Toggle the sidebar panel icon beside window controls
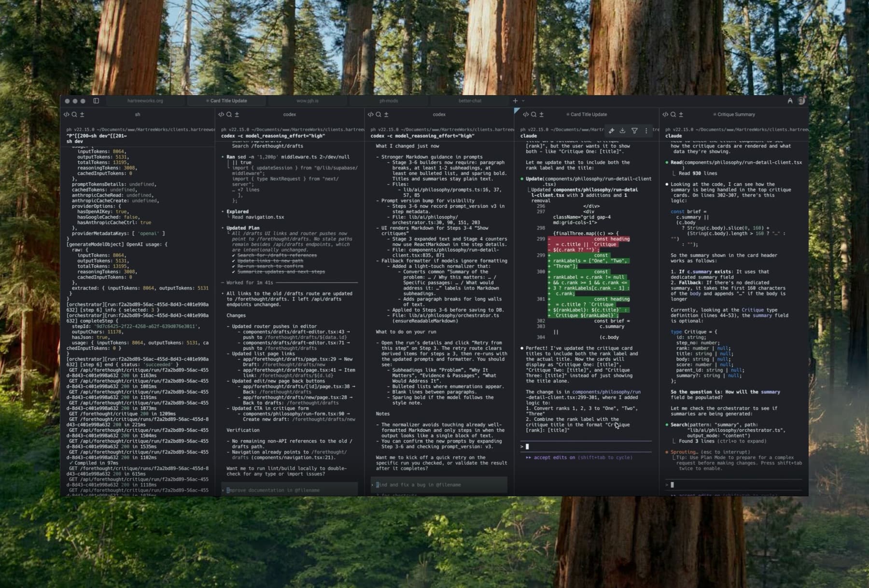The width and height of the screenshot is (869, 588). [96, 101]
